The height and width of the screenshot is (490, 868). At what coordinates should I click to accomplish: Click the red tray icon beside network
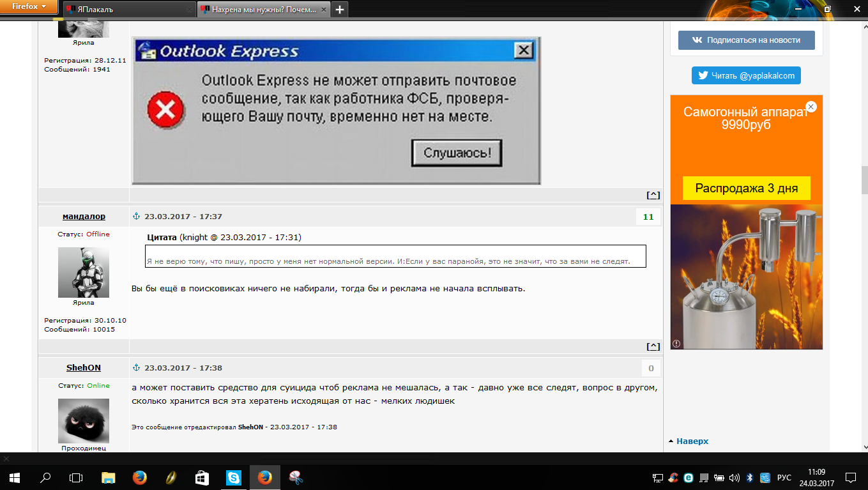[673, 478]
